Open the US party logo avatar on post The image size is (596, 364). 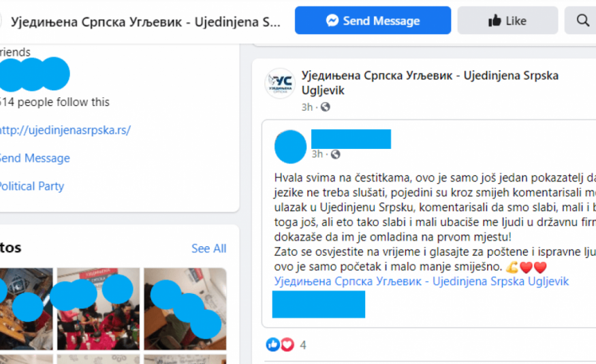tap(280, 83)
